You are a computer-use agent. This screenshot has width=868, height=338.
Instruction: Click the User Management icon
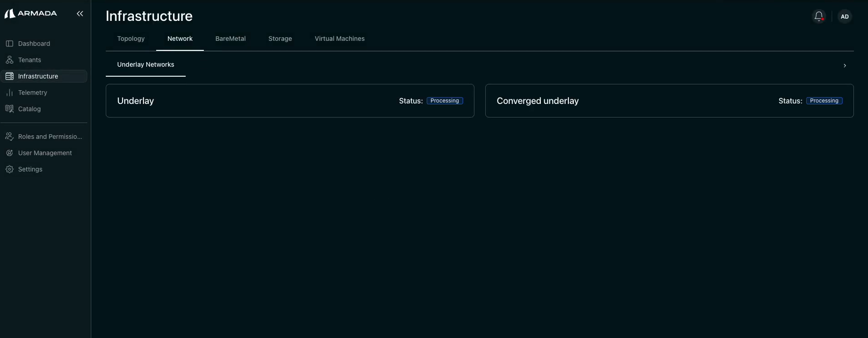(10, 153)
